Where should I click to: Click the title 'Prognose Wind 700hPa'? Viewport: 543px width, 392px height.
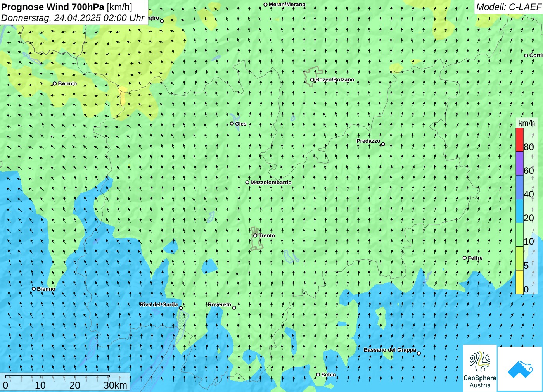[53, 7]
